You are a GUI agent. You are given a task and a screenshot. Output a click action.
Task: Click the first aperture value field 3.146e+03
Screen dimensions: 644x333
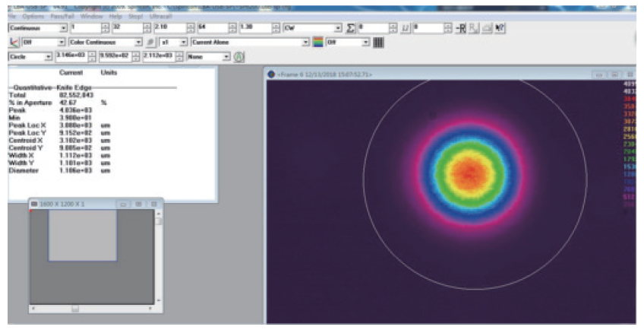(x=70, y=57)
